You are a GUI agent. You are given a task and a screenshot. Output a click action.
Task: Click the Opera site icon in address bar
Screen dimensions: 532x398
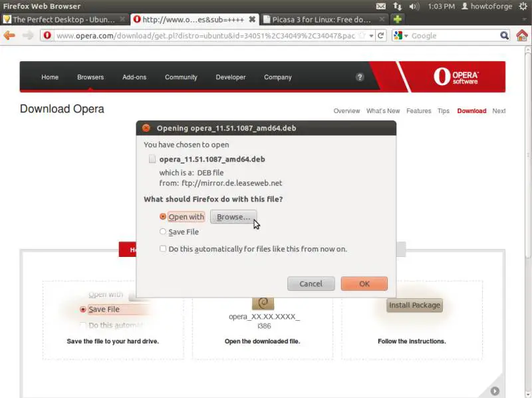coord(47,35)
